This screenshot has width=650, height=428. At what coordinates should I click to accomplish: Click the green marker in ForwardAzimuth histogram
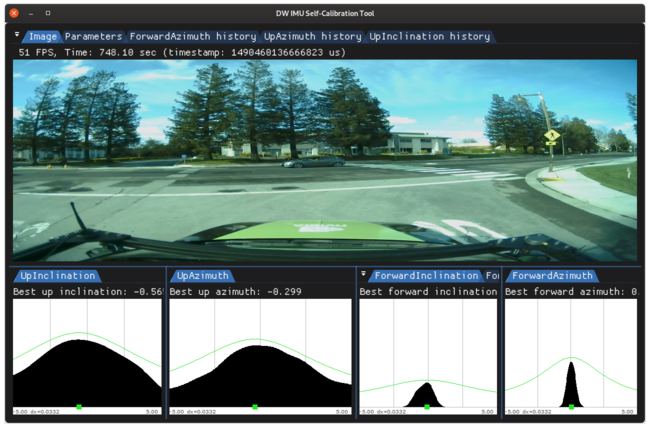pos(571,407)
